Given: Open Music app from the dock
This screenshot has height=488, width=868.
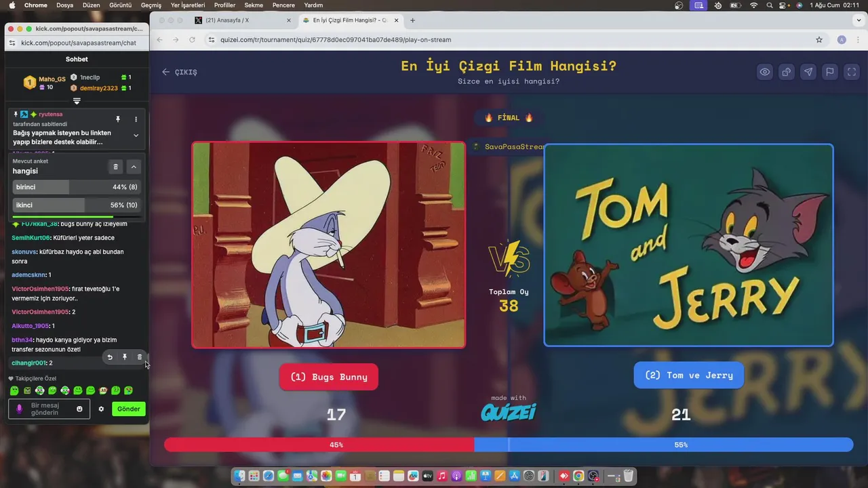Looking at the screenshot, I should tap(442, 476).
